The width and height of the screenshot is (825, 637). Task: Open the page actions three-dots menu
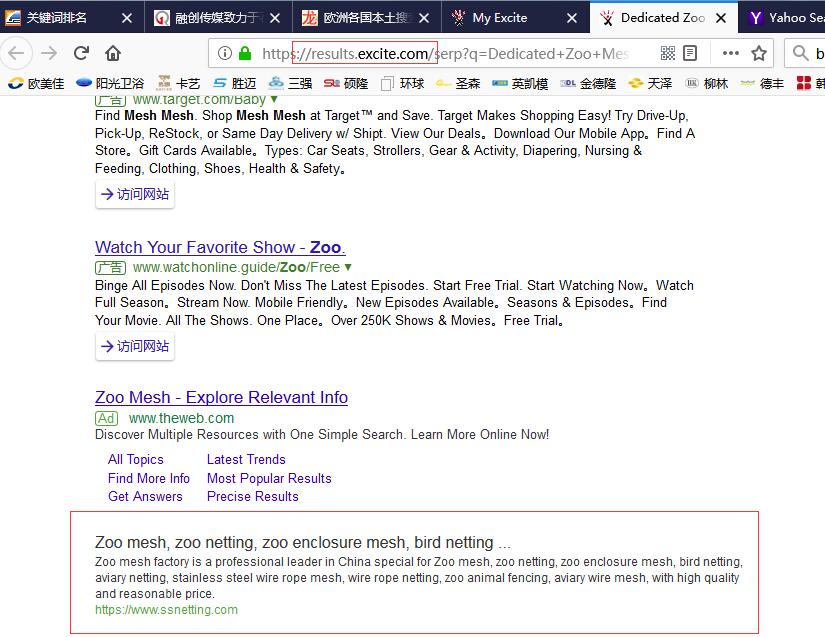click(x=730, y=53)
